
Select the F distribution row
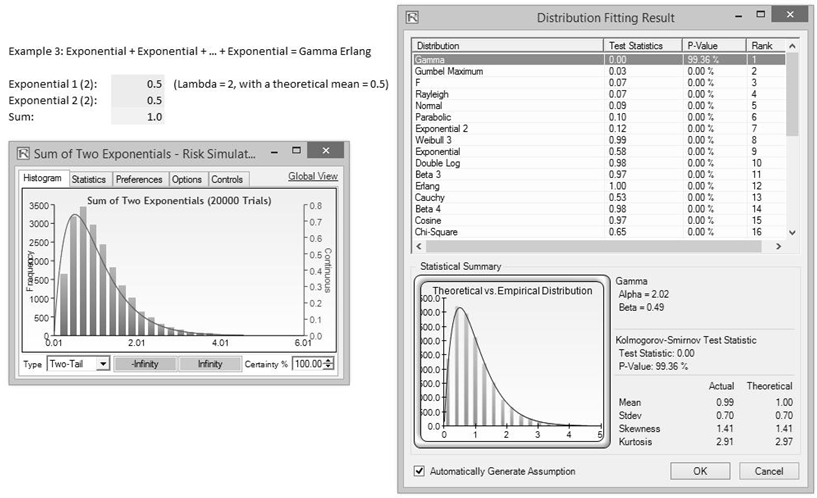599,82
